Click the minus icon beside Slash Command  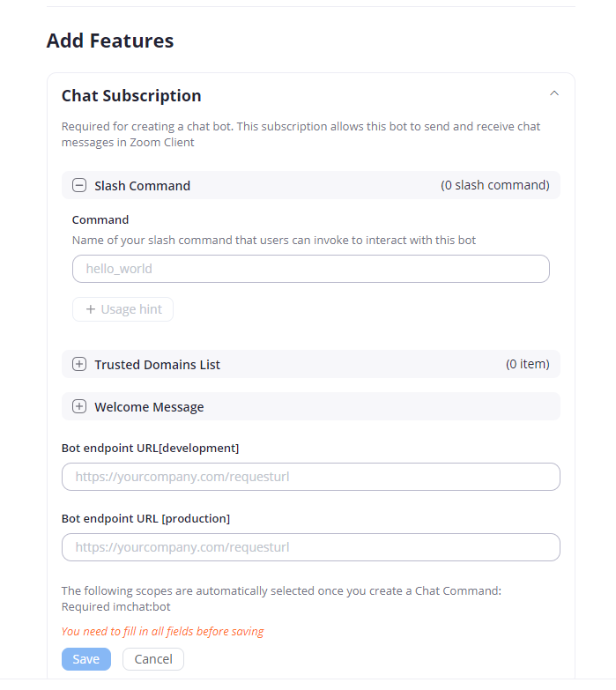tap(79, 185)
